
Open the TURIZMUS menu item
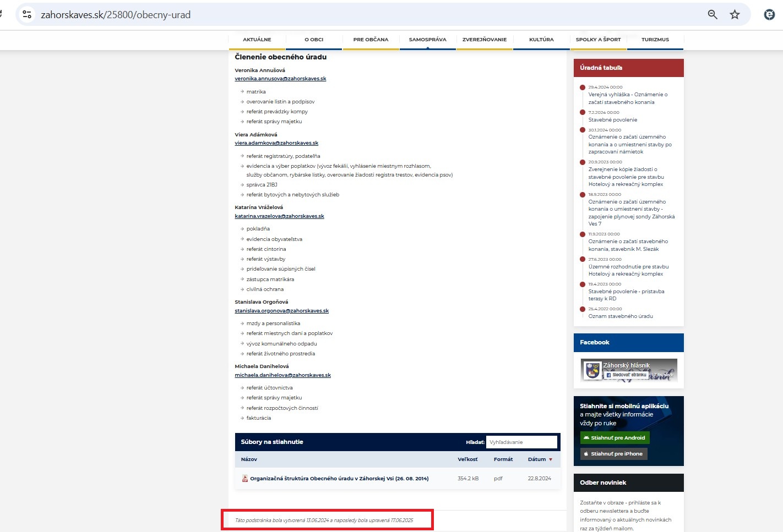coord(655,40)
